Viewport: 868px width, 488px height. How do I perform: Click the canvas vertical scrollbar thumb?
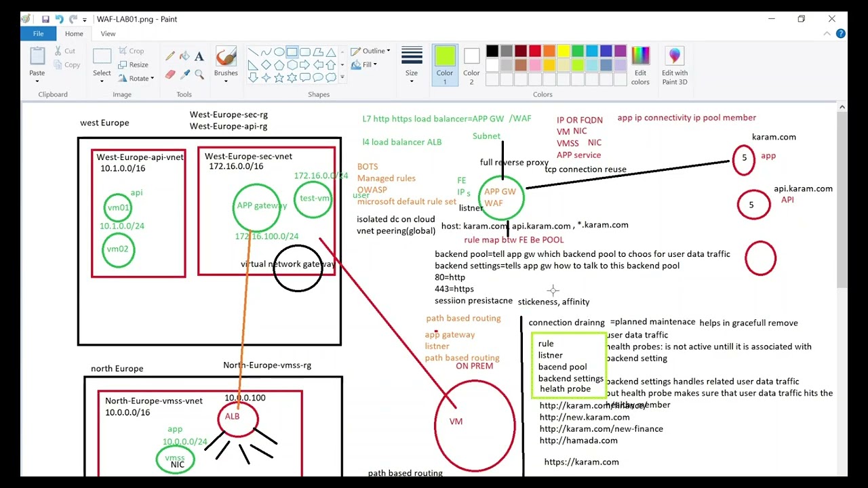pyautogui.click(x=842, y=200)
